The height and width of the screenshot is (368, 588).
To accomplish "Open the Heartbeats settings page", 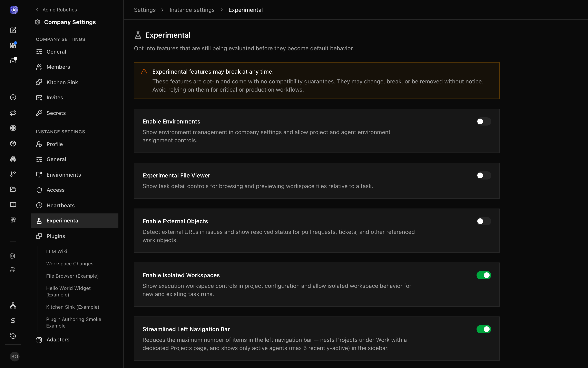I will pyautogui.click(x=75, y=205).
